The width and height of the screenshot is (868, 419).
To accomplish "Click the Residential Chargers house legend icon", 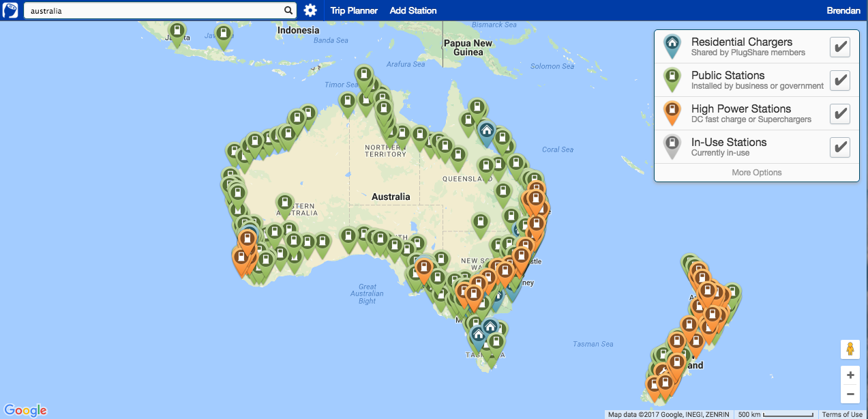I will [x=672, y=45].
